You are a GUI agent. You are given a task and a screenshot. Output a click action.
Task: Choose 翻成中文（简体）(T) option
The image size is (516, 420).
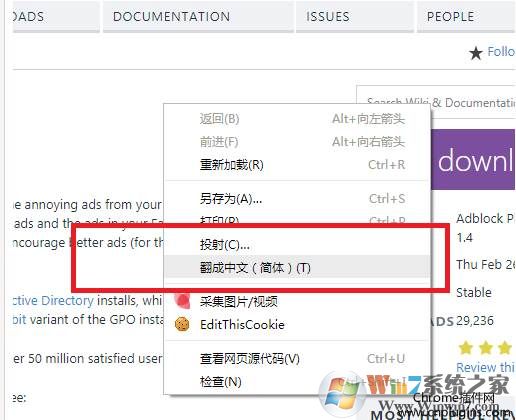click(297, 267)
